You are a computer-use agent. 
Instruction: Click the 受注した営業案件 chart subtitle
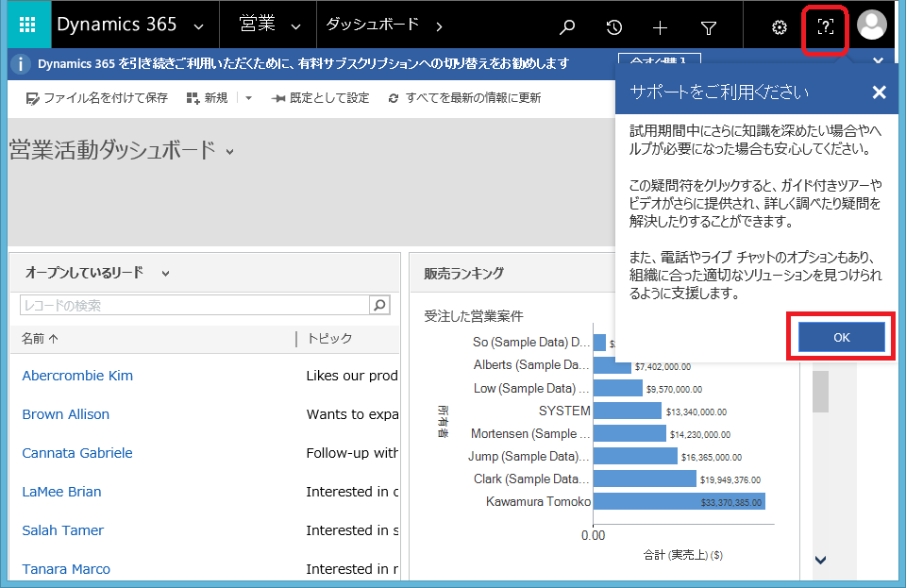point(473,316)
